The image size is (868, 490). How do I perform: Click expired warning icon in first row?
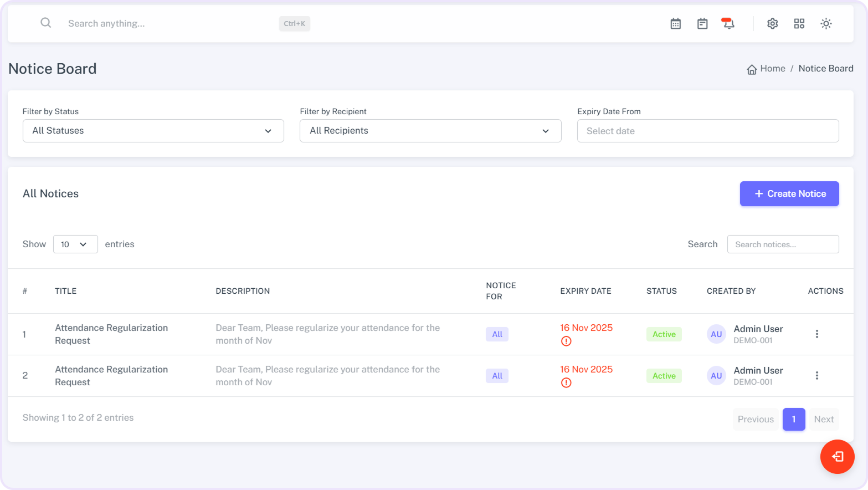click(566, 341)
